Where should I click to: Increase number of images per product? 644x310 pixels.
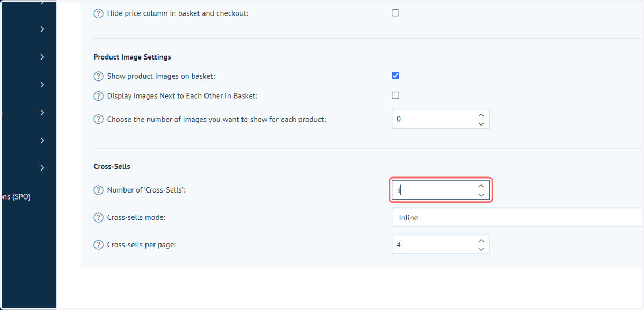tap(481, 115)
